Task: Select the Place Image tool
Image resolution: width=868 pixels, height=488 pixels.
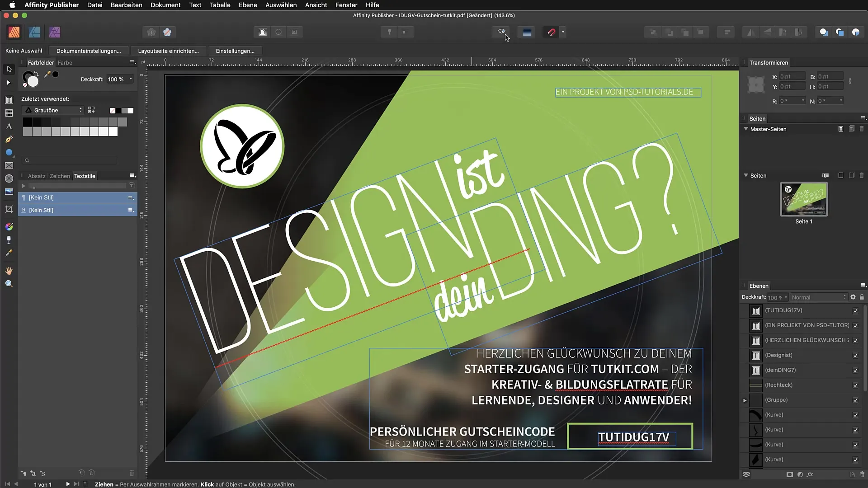Action: point(9,192)
